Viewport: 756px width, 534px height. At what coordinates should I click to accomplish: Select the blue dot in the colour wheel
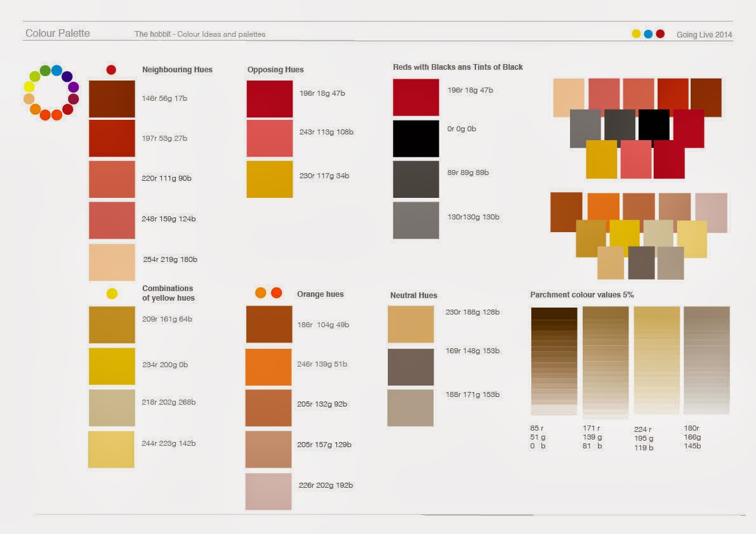tap(58, 71)
